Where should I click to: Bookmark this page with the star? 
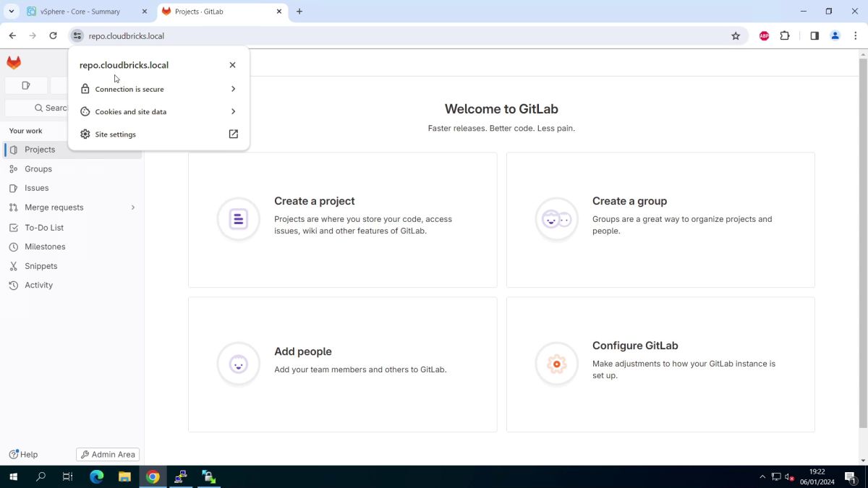tap(736, 35)
